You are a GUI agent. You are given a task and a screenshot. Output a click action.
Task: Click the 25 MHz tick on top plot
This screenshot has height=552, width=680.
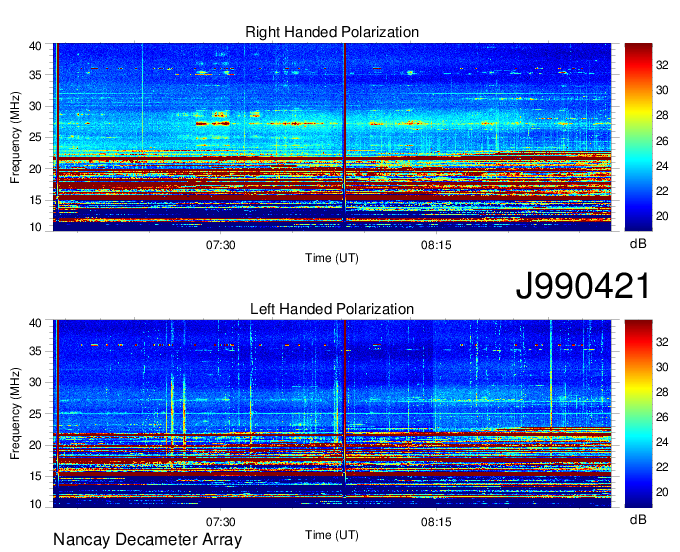click(35, 137)
